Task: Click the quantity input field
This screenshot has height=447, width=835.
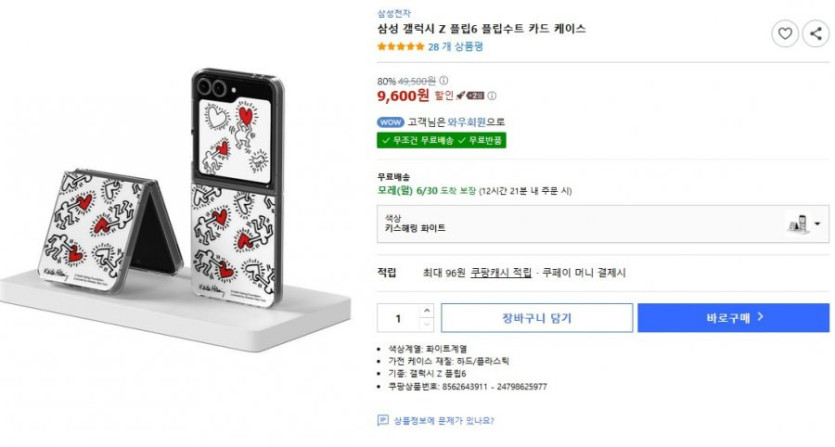Action: [x=399, y=318]
